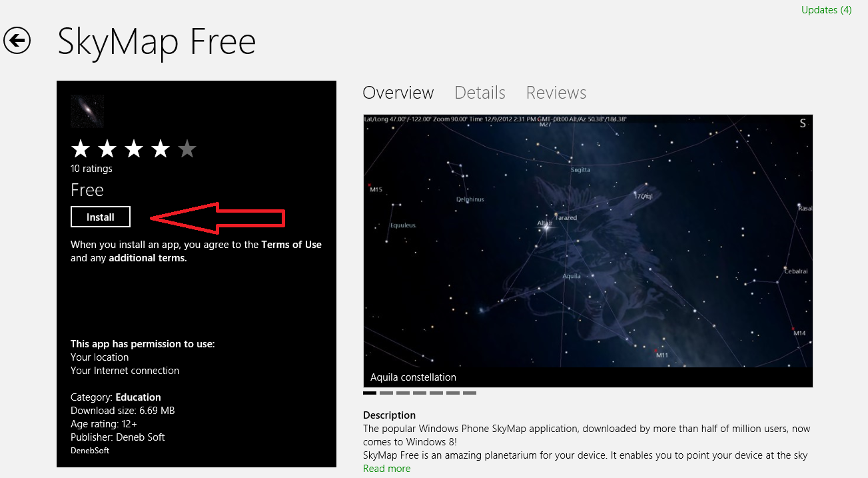
Task: Click the 'Category: Education' text
Action: (x=116, y=397)
